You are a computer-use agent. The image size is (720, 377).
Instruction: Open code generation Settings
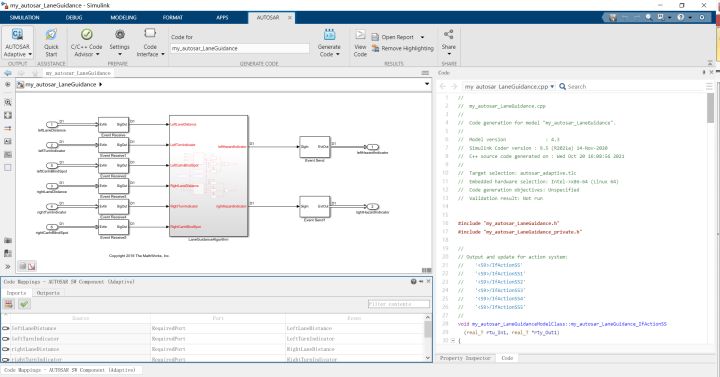point(119,43)
